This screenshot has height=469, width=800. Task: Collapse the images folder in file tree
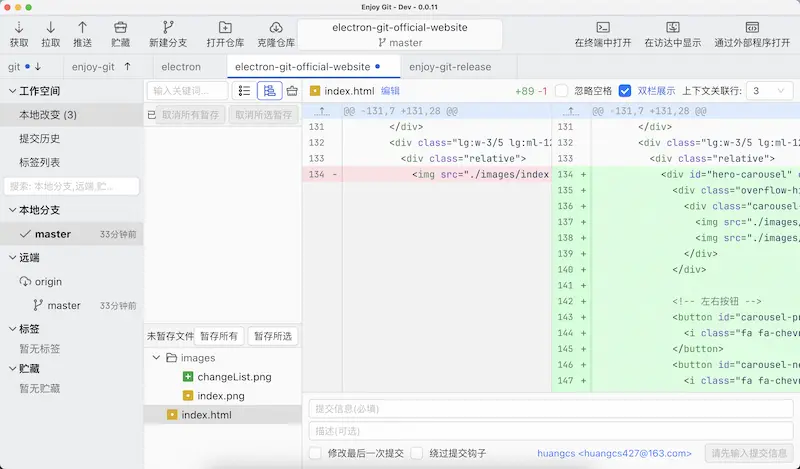point(156,358)
